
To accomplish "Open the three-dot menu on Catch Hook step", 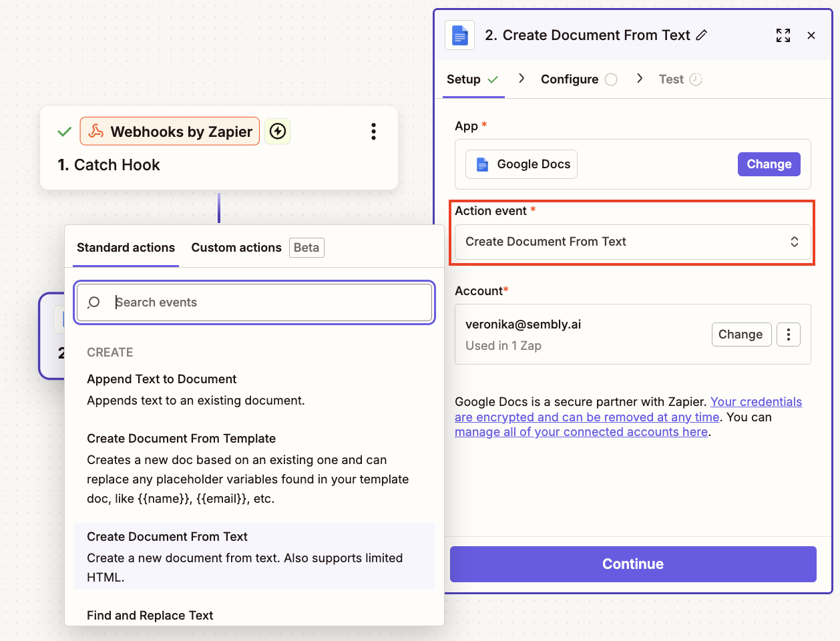I will coord(373,132).
